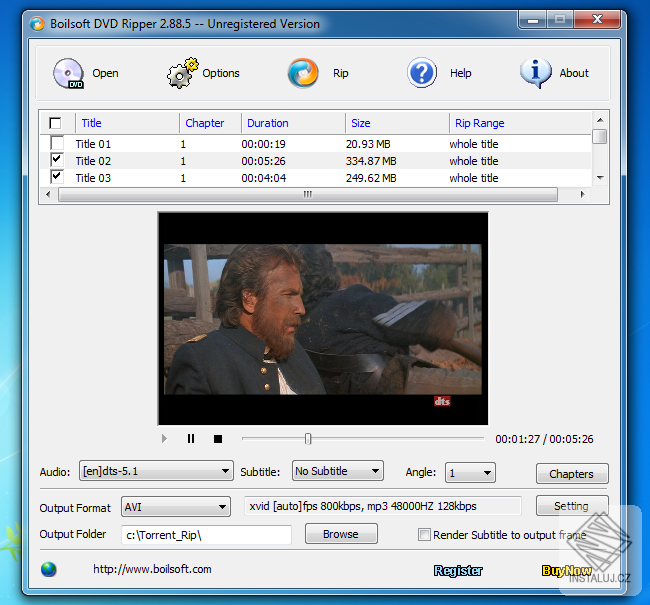Click the play arrow button
Image resolution: width=650 pixels, height=605 pixels.
click(x=164, y=439)
